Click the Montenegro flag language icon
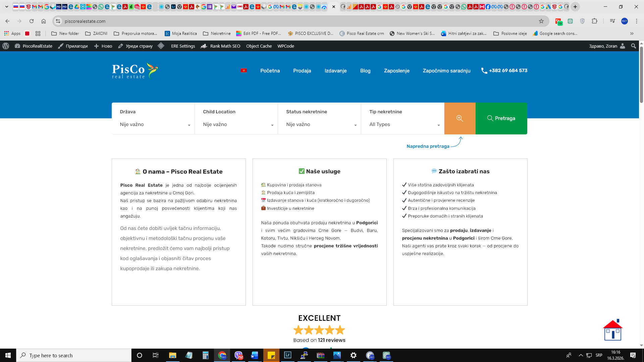This screenshot has width=644, height=362. 244,70
